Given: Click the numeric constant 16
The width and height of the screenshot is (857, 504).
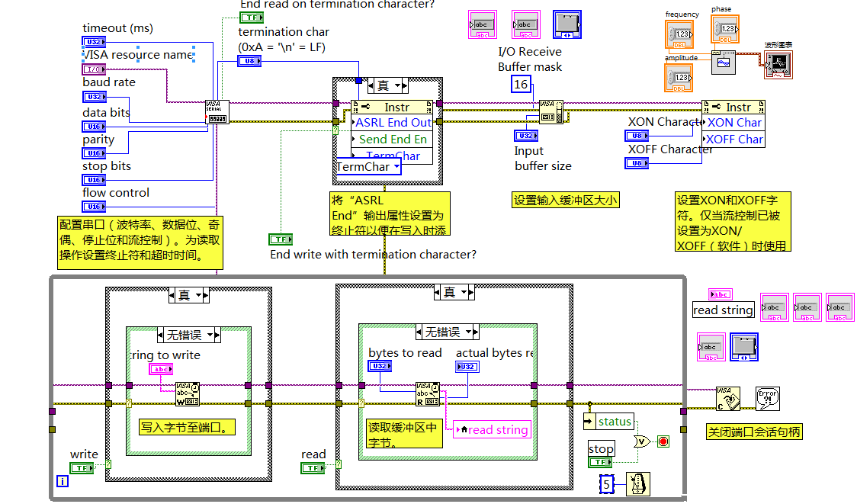Looking at the screenshot, I should click(521, 84).
